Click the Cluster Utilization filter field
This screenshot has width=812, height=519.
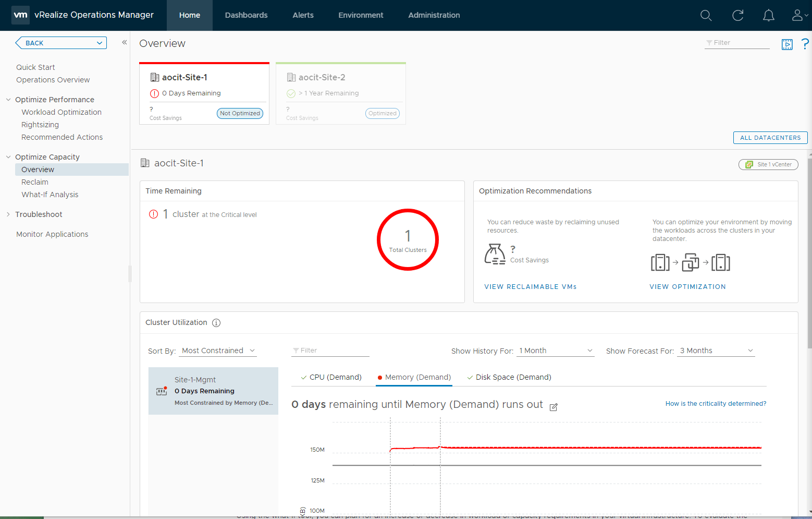330,351
